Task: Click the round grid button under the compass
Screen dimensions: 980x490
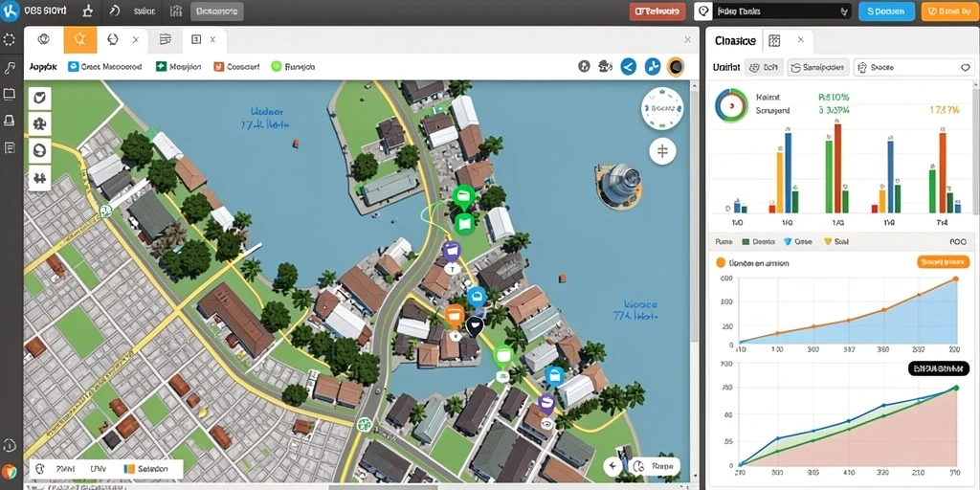Action: (x=662, y=151)
